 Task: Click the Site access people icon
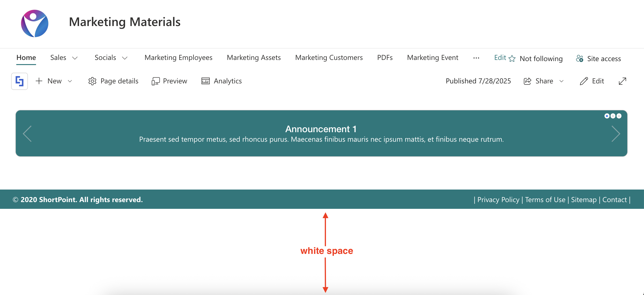click(580, 59)
